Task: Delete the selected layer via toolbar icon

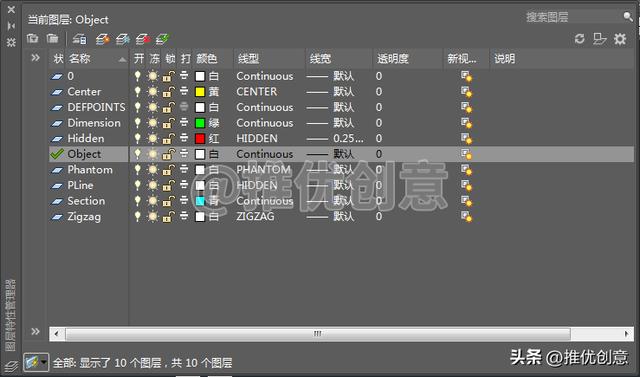Action: point(143,39)
